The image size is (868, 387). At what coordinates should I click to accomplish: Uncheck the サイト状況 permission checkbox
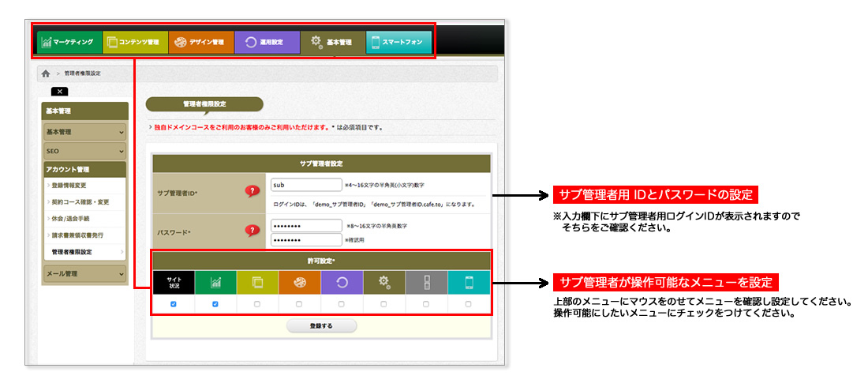pos(174,304)
